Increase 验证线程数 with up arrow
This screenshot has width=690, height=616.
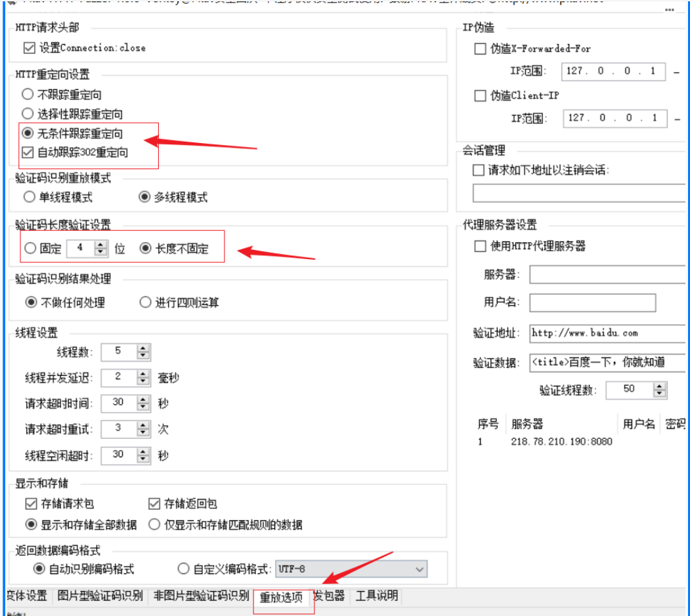click(x=659, y=386)
